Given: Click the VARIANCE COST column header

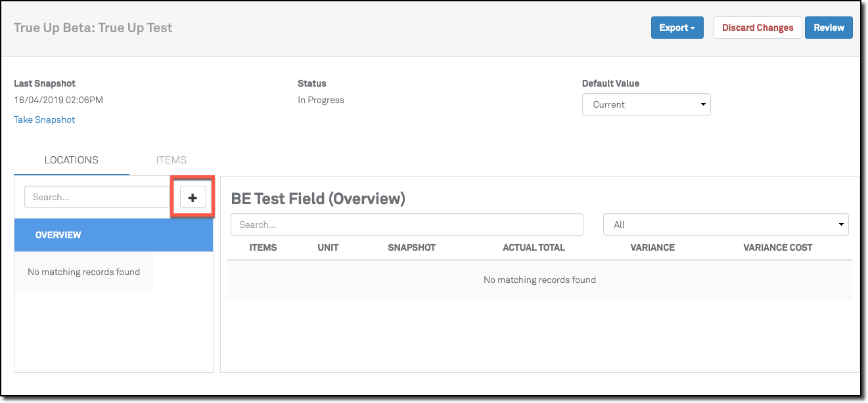Looking at the screenshot, I should [777, 247].
